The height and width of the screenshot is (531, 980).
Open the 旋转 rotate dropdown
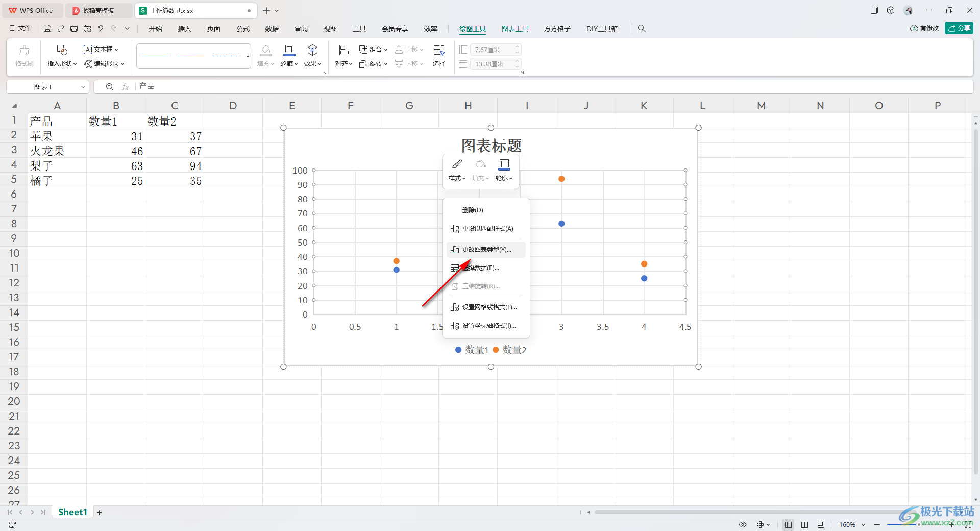tap(374, 64)
